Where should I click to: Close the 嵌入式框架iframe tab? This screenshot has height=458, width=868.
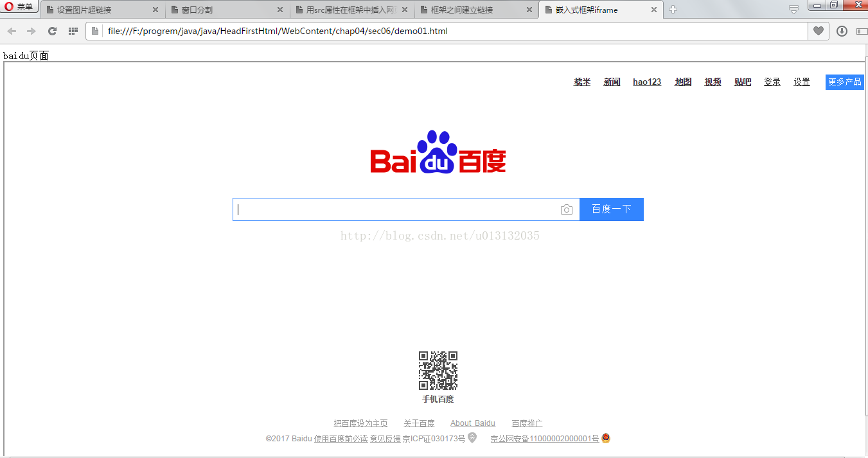click(653, 10)
